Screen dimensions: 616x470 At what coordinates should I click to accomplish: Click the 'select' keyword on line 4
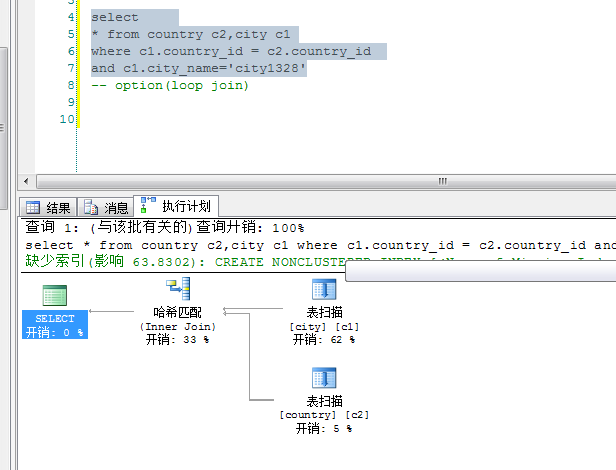(x=115, y=17)
